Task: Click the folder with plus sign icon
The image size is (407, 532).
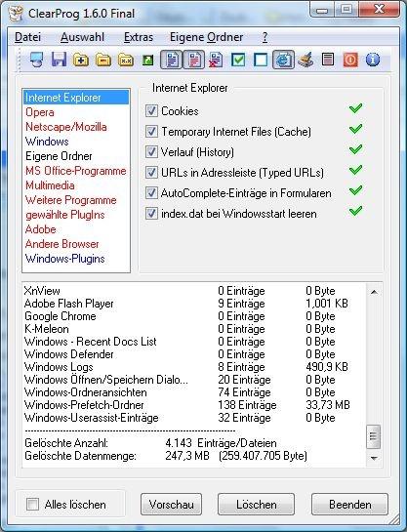Action: 81,60
